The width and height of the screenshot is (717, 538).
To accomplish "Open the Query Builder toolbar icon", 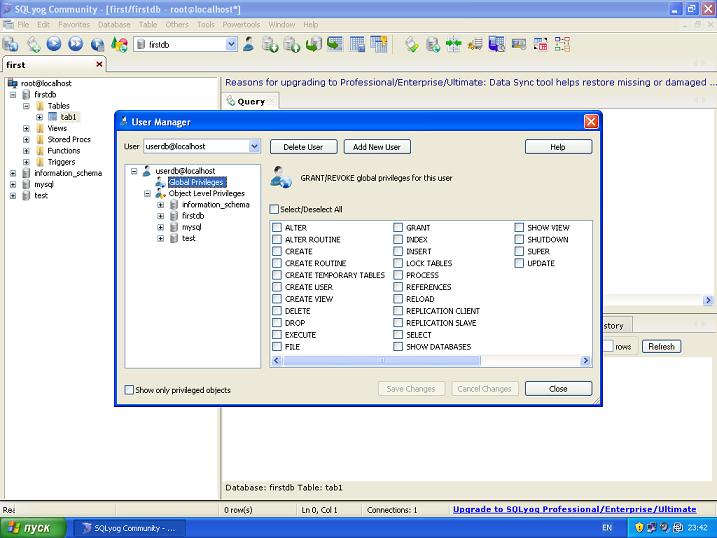I will pyautogui.click(x=540, y=44).
